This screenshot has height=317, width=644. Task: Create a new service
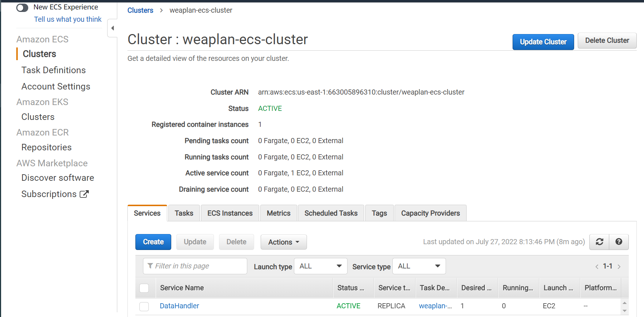click(153, 242)
